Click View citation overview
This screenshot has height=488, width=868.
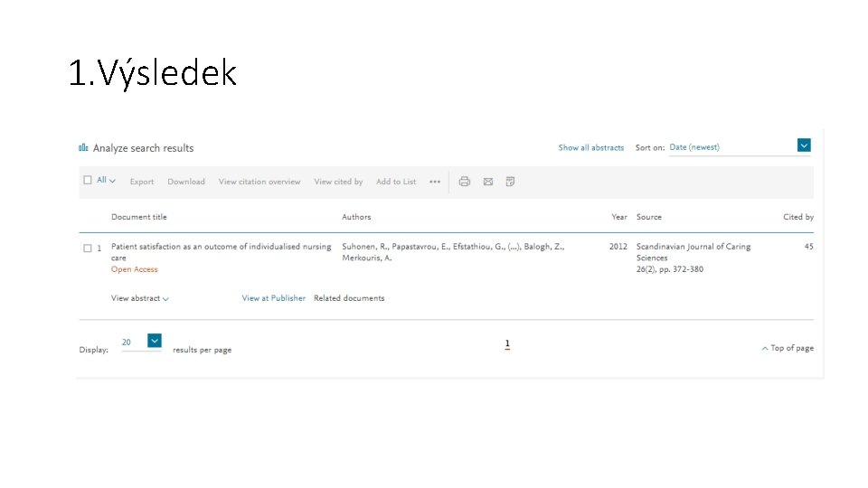259,182
